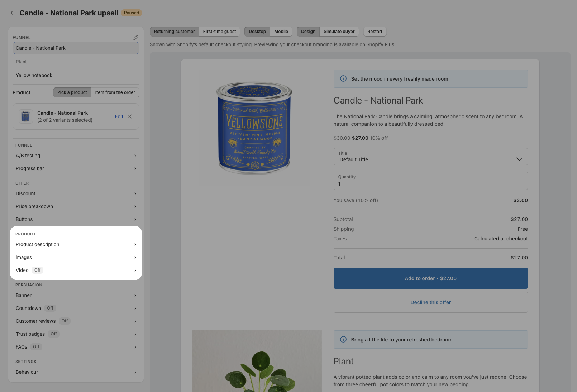Select Design mode
The image size is (577, 392).
click(x=308, y=32)
